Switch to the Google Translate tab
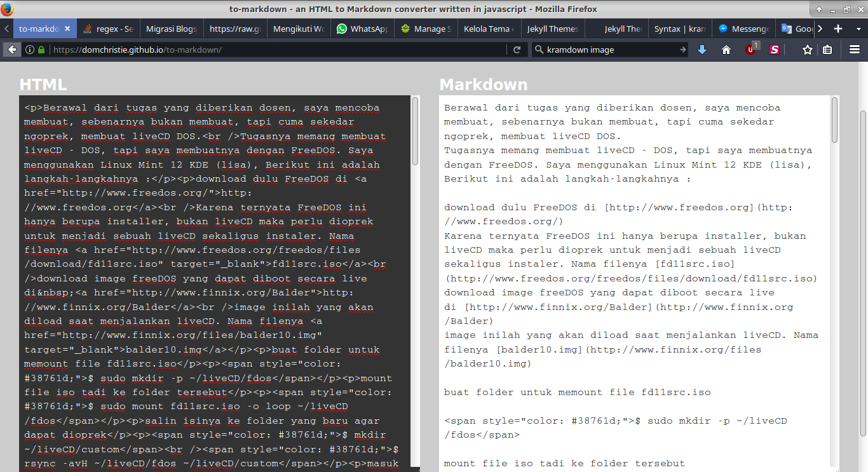Viewport: 868px width, 472px height. (x=796, y=29)
